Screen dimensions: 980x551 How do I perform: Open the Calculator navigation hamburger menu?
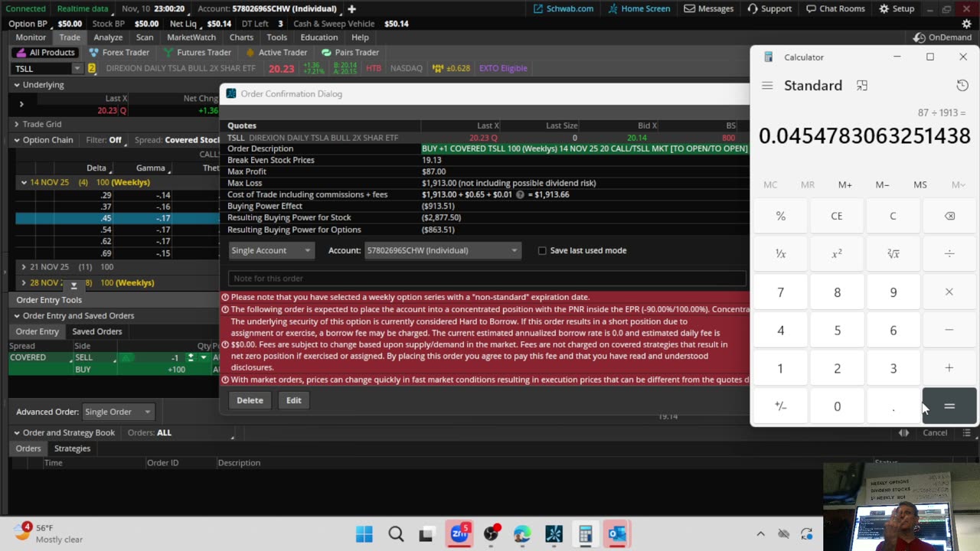(x=767, y=86)
